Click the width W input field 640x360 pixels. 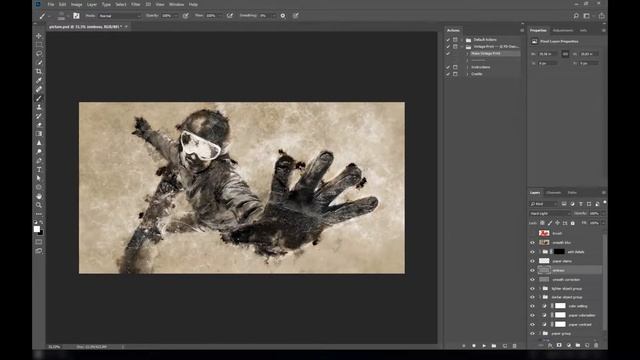(548, 54)
